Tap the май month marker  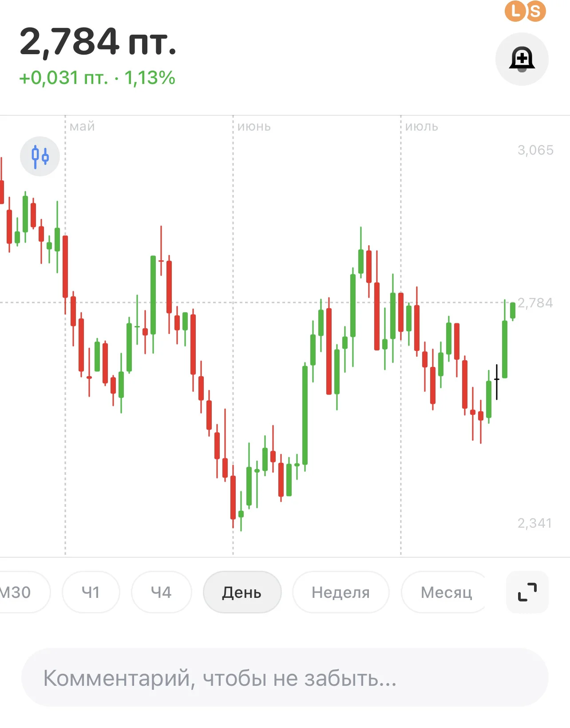pyautogui.click(x=82, y=127)
